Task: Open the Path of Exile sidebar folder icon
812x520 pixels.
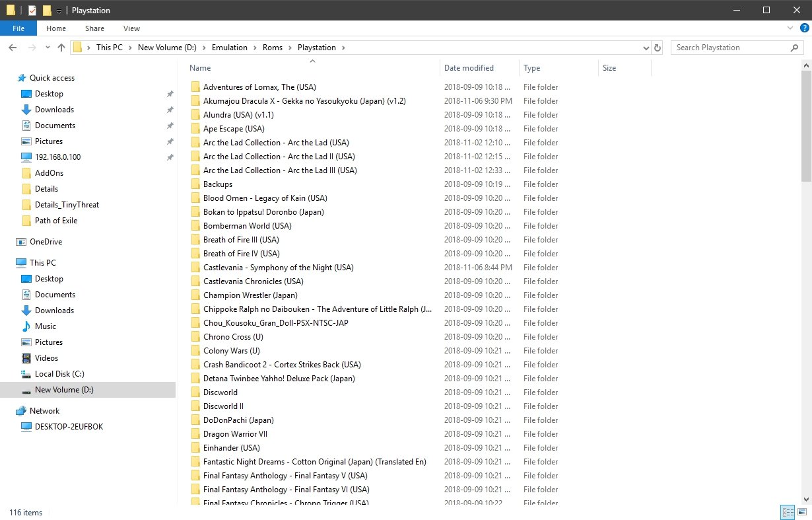Action: tap(26, 221)
